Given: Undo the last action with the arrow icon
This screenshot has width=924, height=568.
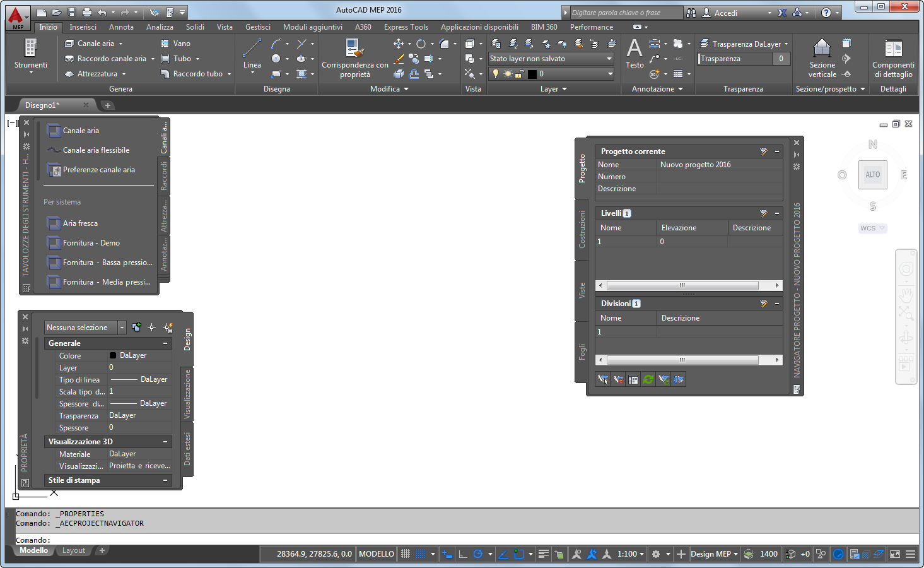Looking at the screenshot, I should [102, 13].
